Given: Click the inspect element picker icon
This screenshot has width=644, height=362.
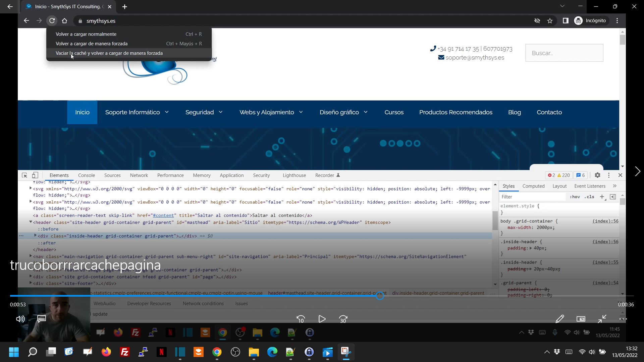Looking at the screenshot, I should tap(24, 175).
